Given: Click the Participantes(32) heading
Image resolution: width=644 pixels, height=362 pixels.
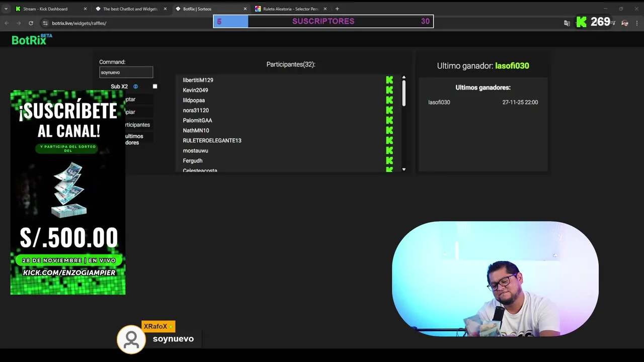Looking at the screenshot, I should click(x=291, y=64).
